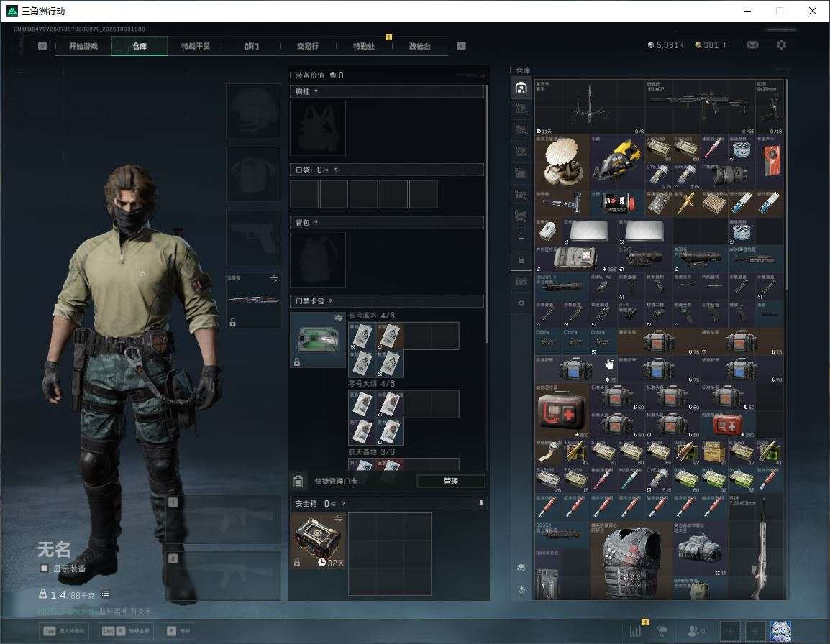The width and height of the screenshot is (830, 644).
Task: Open the 特勤处 tab
Action: tap(364, 46)
